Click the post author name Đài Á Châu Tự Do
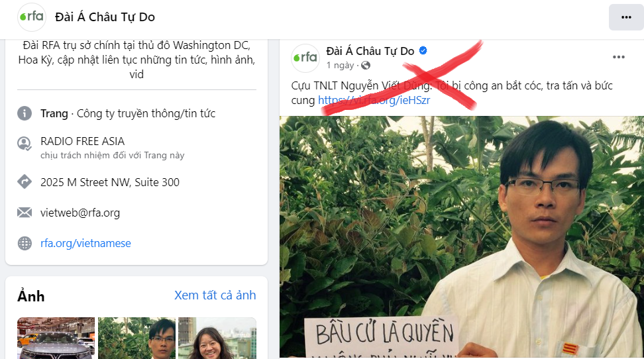The height and width of the screenshot is (359, 644). (x=370, y=51)
